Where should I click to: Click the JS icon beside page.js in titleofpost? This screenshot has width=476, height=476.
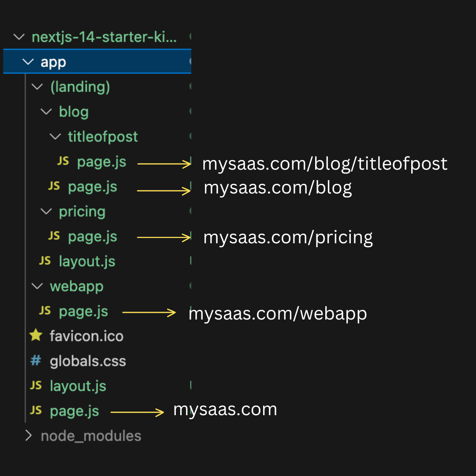point(63,161)
